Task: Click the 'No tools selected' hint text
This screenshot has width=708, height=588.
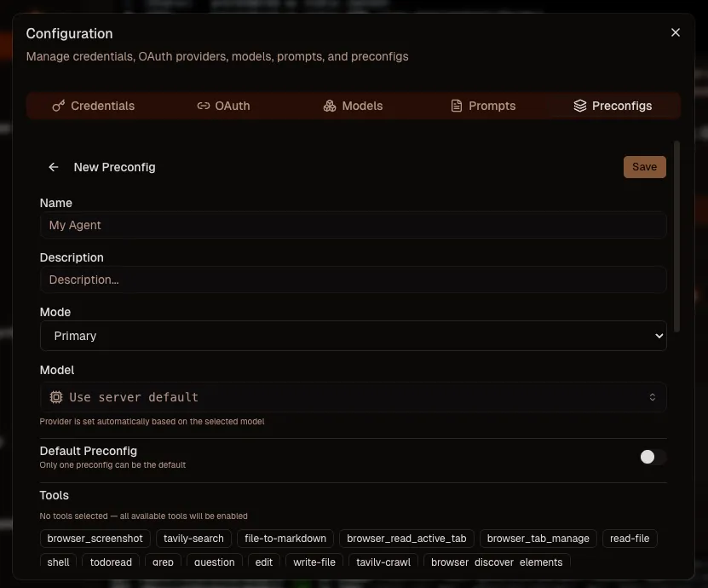Action: [144, 516]
